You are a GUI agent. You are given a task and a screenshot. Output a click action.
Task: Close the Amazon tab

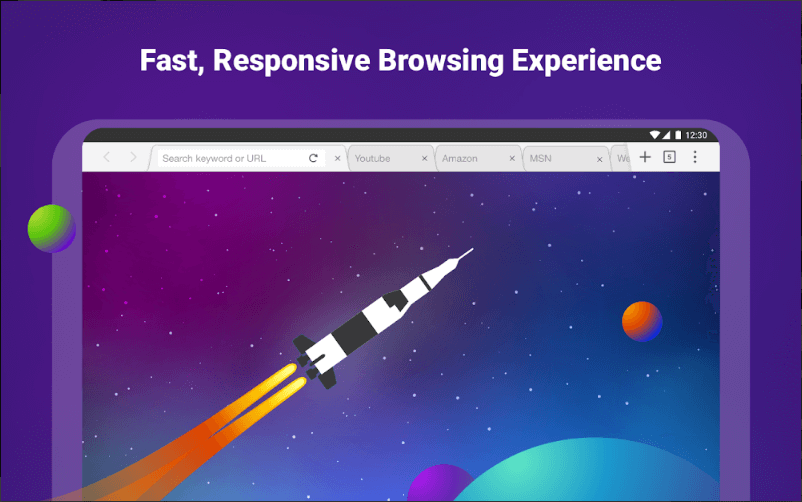(x=512, y=158)
